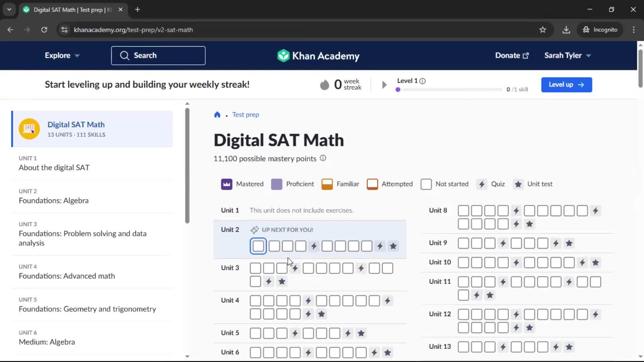Open Unit 3 unit test star

pyautogui.click(x=282, y=282)
